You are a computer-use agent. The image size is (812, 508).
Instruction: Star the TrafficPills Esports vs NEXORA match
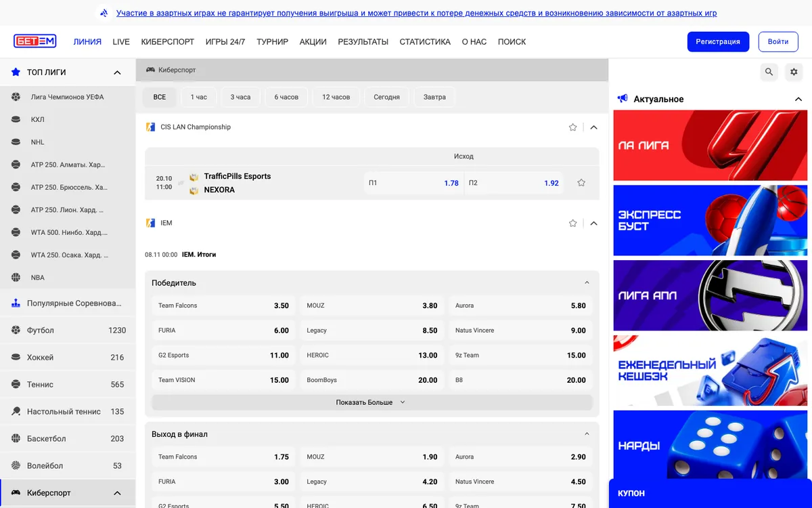(581, 183)
